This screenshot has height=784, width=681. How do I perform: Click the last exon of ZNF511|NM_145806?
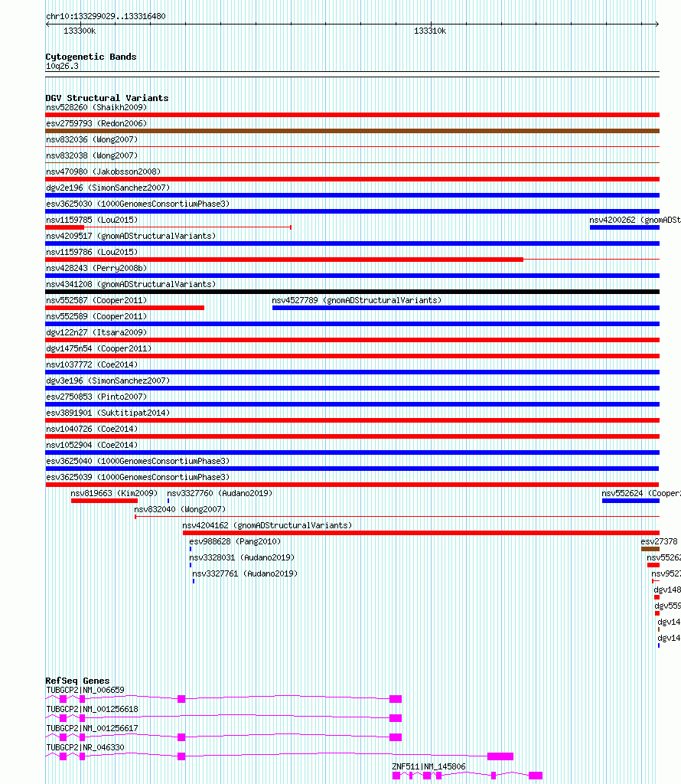pos(536,776)
